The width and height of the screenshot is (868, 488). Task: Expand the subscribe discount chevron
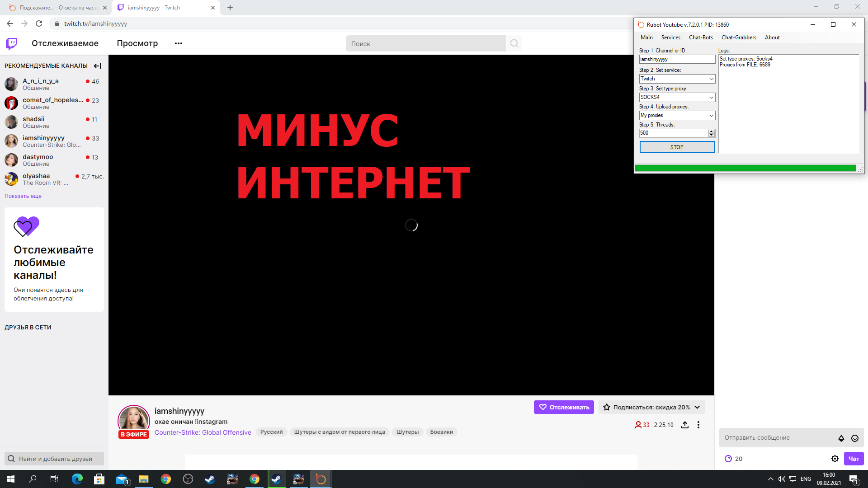(697, 407)
